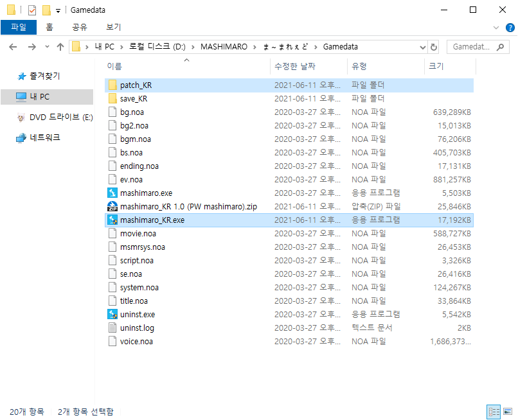This screenshot has width=518, height=420.
Task: Sort by 수정한 날짜 column header
Action: pyautogui.click(x=308, y=66)
